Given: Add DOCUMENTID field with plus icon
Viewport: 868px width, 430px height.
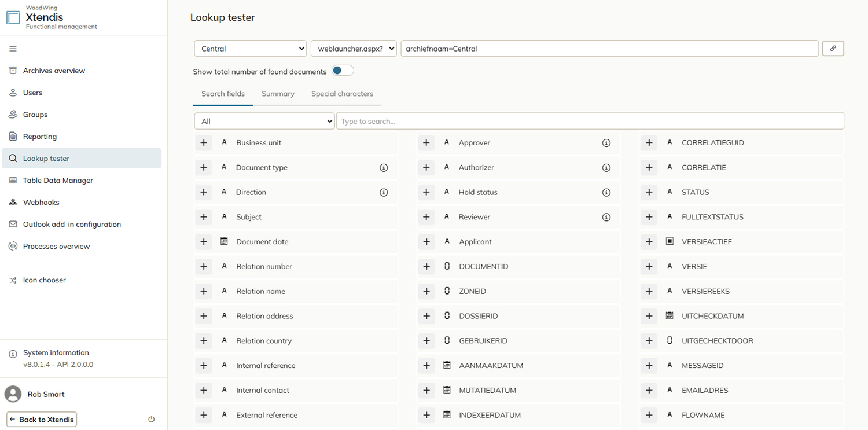Looking at the screenshot, I should pyautogui.click(x=426, y=267).
